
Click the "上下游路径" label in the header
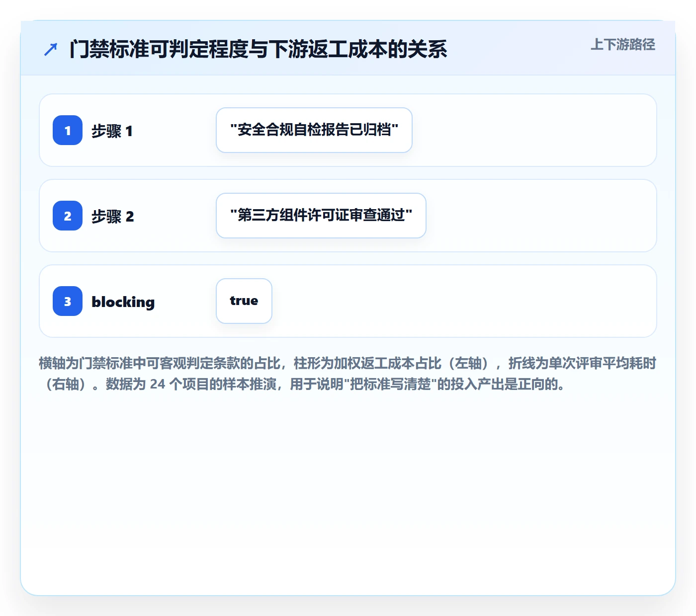click(623, 45)
